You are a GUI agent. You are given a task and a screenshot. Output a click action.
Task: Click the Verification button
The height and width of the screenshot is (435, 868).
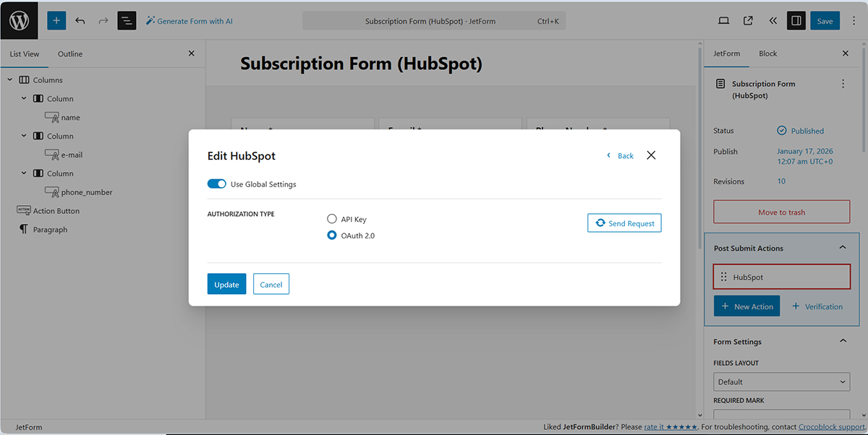(x=817, y=306)
